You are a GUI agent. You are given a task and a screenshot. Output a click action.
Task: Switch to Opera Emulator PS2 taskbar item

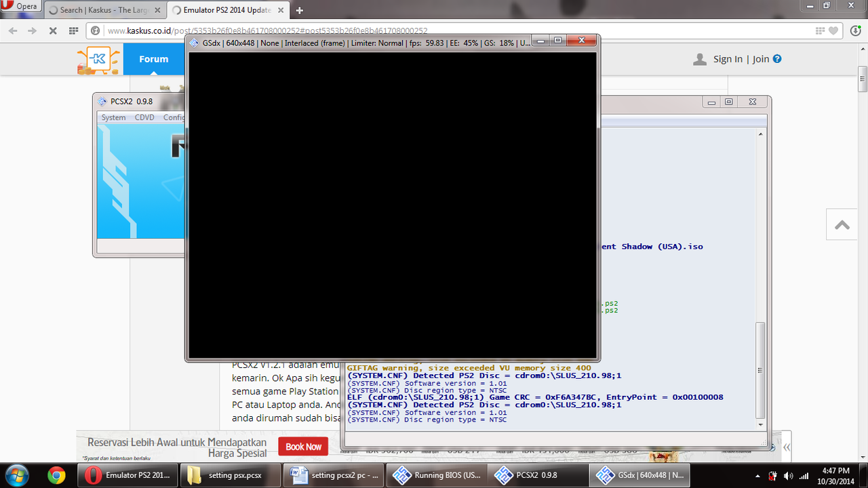(x=129, y=475)
